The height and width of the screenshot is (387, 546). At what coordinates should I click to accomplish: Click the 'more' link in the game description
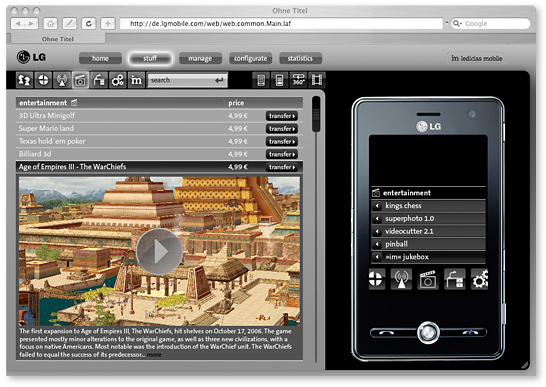click(154, 355)
